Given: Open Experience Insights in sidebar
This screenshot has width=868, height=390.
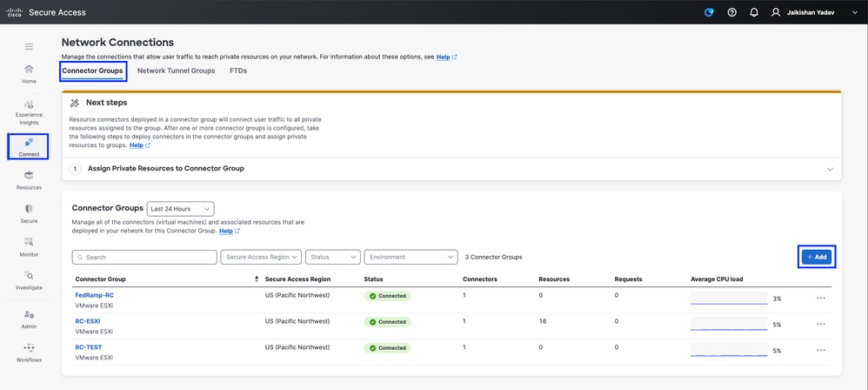Looking at the screenshot, I should pyautogui.click(x=29, y=112).
